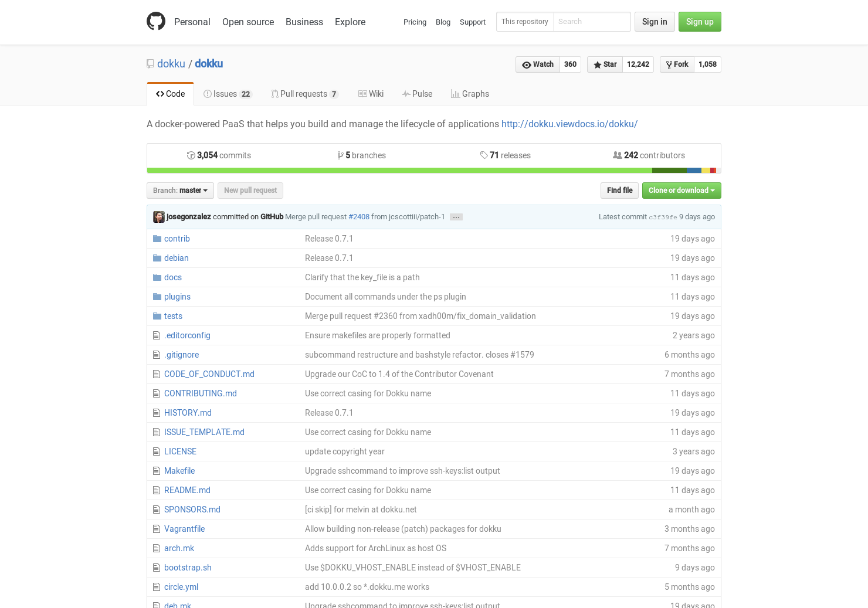Click the Watch button
868x608 pixels.
(538, 64)
